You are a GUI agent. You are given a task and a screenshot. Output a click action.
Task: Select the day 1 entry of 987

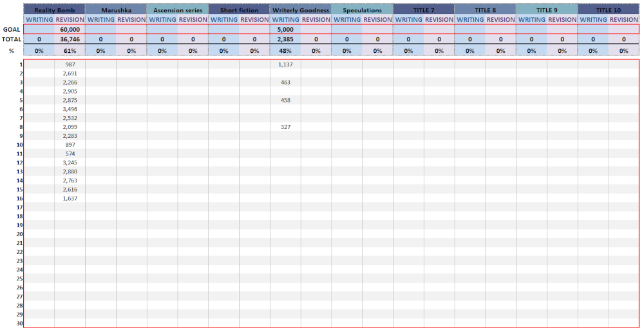pyautogui.click(x=70, y=64)
